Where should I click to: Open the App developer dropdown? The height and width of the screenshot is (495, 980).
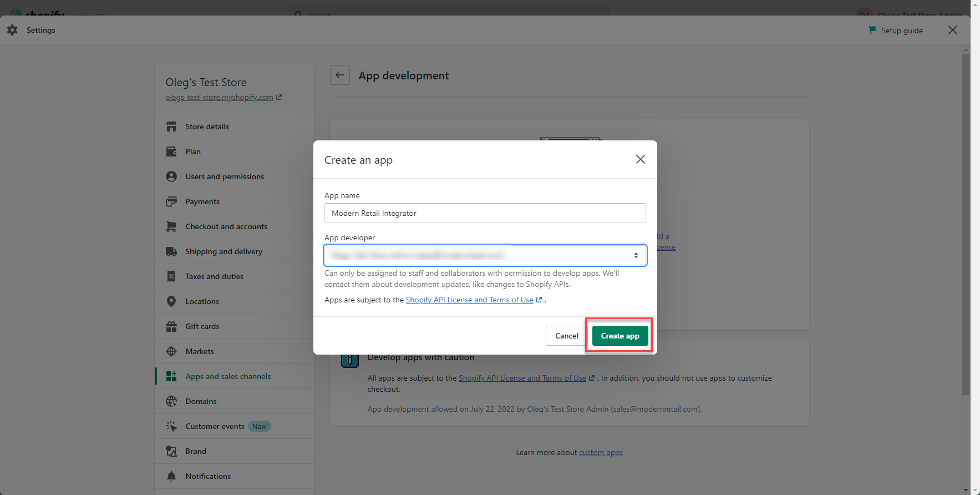[x=485, y=255]
